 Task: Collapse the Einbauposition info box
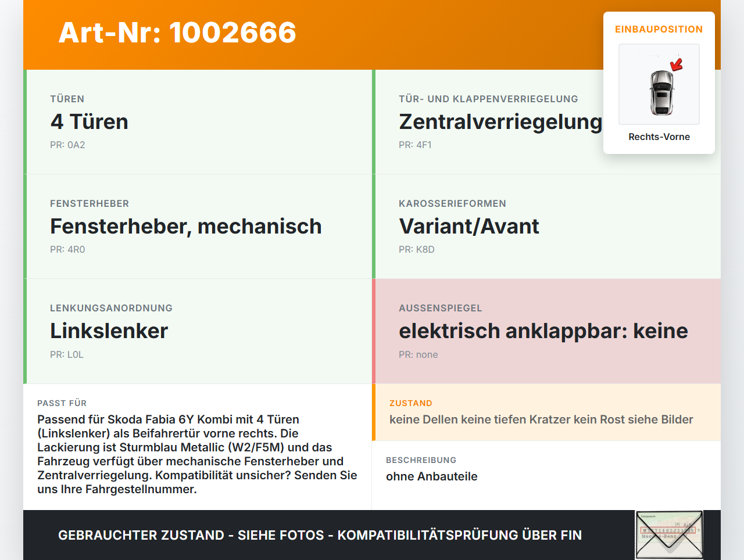point(659,29)
